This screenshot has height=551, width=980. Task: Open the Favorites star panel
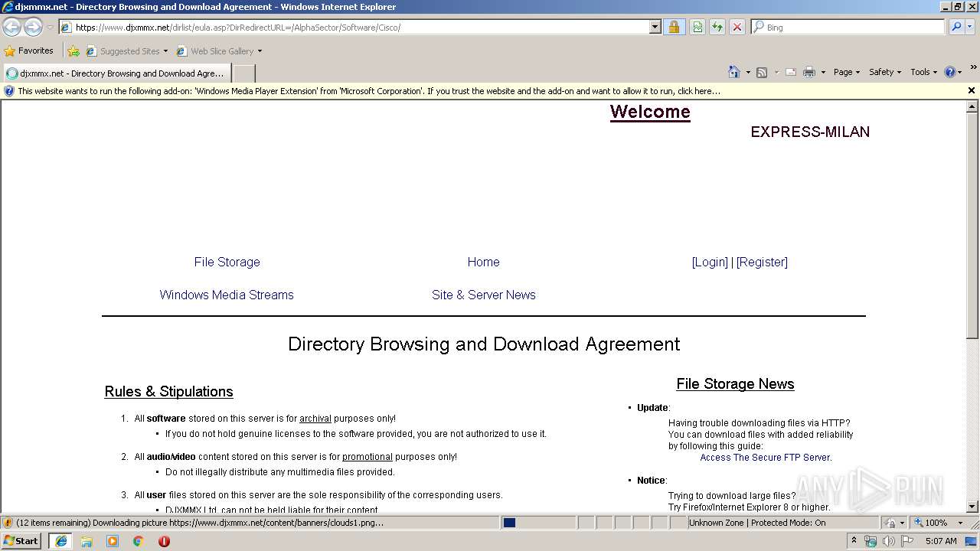point(10,51)
